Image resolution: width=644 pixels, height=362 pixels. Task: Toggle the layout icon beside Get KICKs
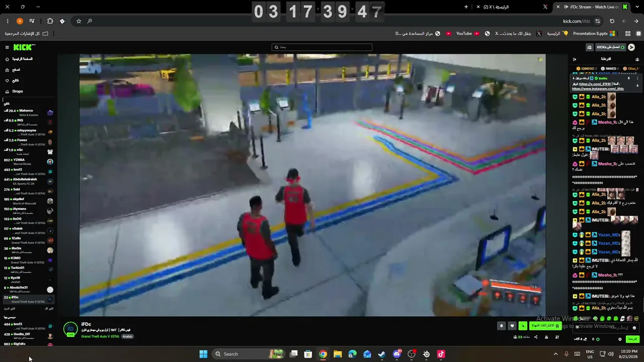click(x=589, y=47)
